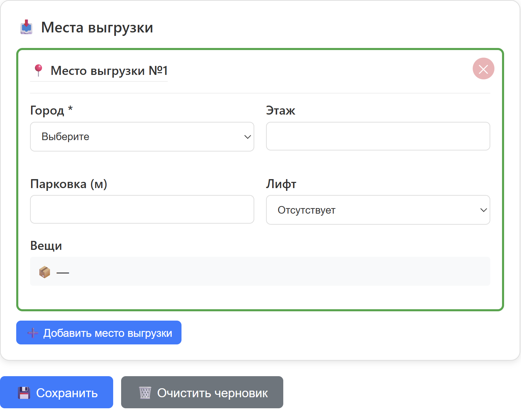521x420 pixels.
Task: Click the plus icon on Добавить место выгрузки
Action: (x=33, y=333)
